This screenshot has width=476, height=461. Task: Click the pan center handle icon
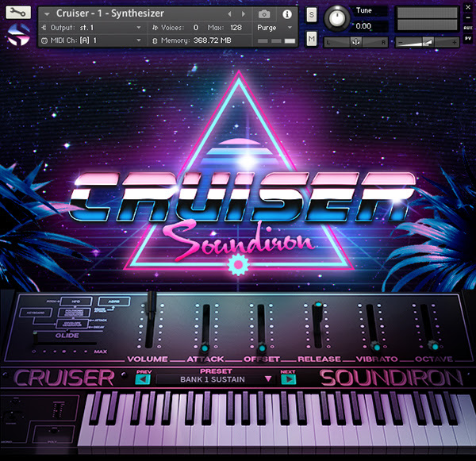[x=355, y=42]
